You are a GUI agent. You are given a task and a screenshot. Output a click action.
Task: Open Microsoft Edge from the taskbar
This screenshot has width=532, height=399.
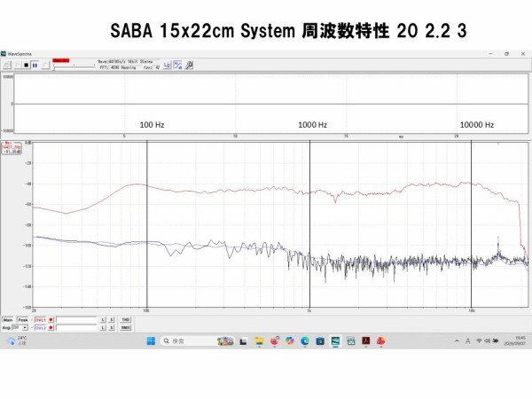point(305,341)
